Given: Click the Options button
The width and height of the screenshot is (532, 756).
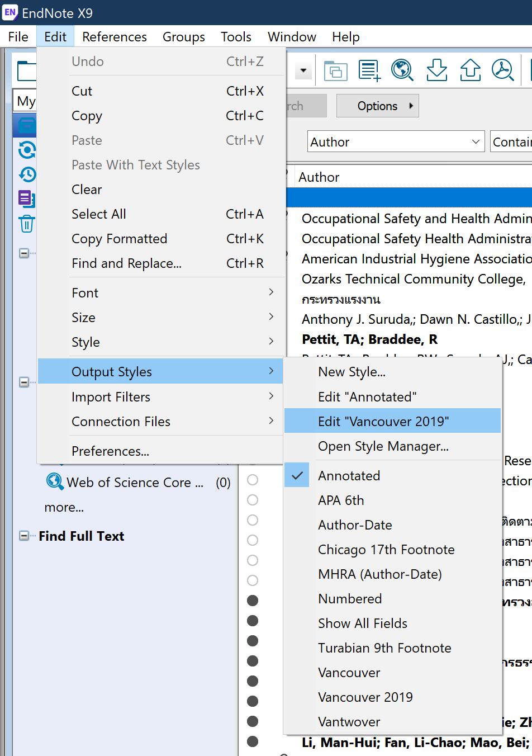Looking at the screenshot, I should [378, 106].
